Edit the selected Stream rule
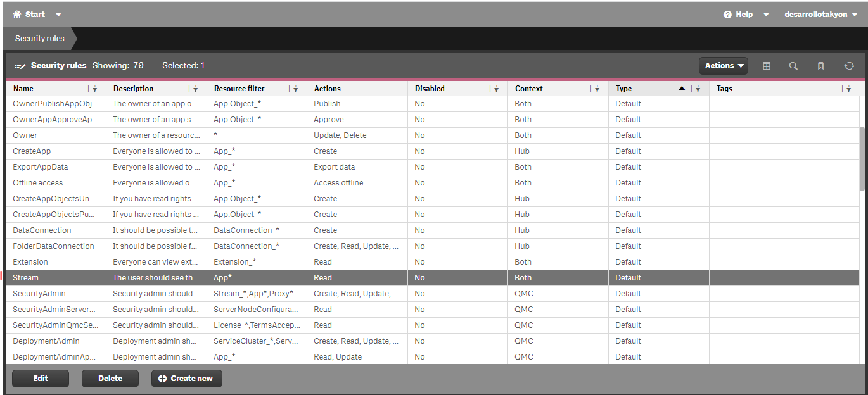This screenshot has height=395, width=868. click(40, 378)
